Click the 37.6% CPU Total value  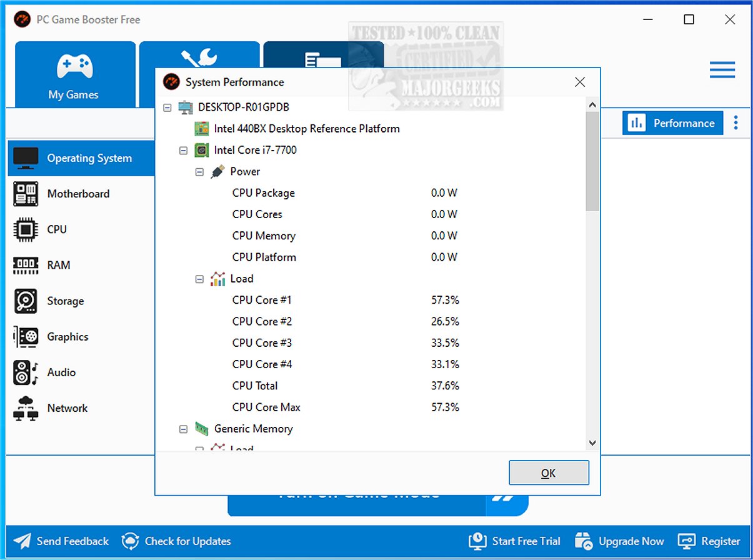[x=445, y=386]
